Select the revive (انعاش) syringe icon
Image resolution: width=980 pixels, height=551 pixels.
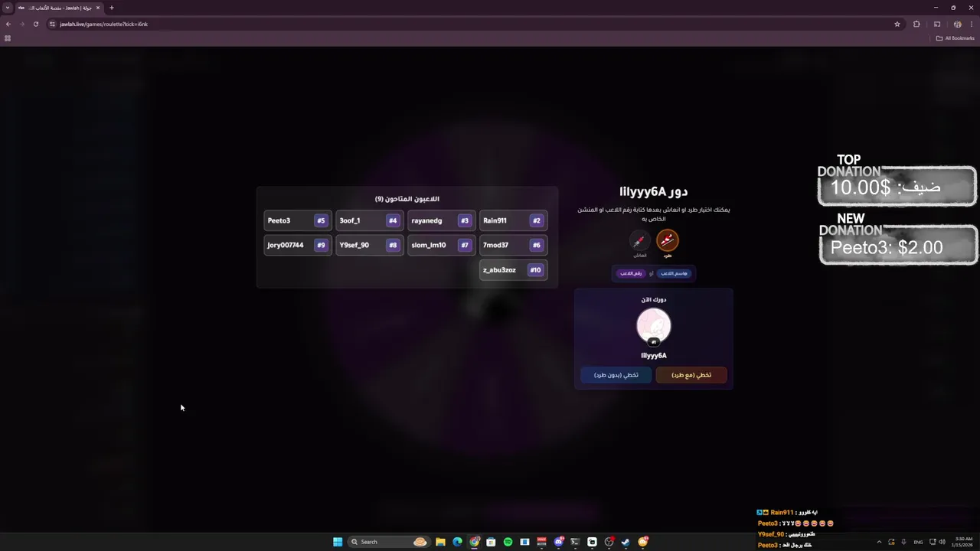pyautogui.click(x=639, y=241)
